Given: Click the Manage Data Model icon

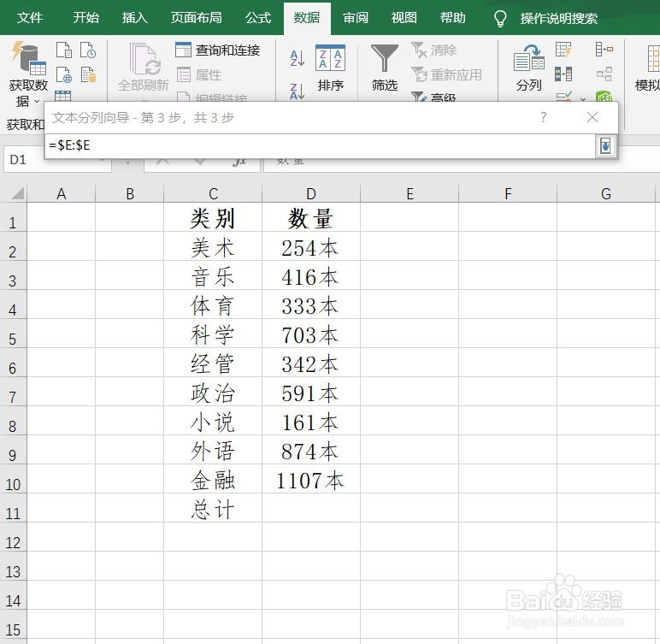Looking at the screenshot, I should [604, 97].
